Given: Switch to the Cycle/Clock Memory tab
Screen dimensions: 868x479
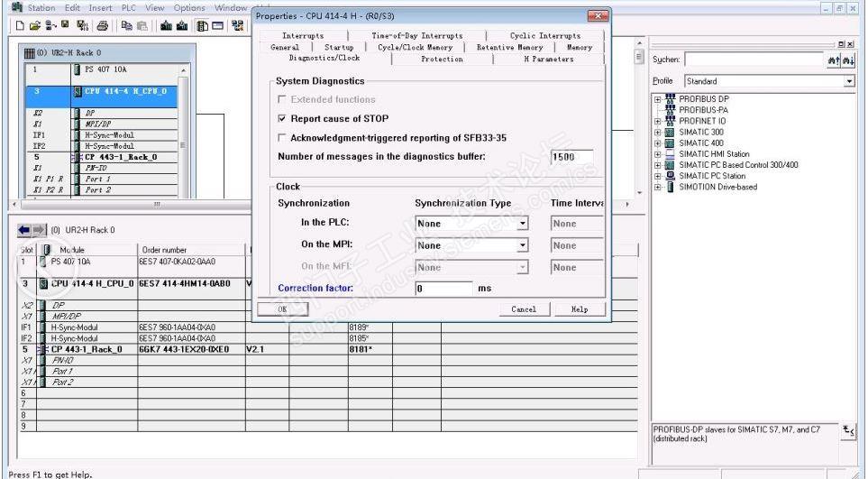Looking at the screenshot, I should click(x=416, y=47).
